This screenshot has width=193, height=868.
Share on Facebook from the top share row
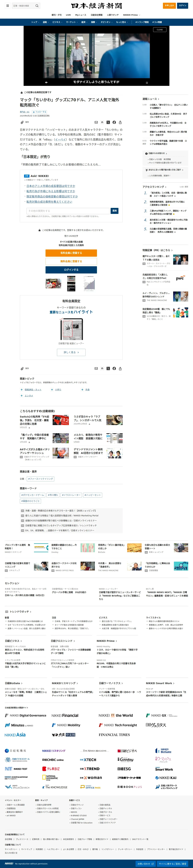tap(114, 122)
